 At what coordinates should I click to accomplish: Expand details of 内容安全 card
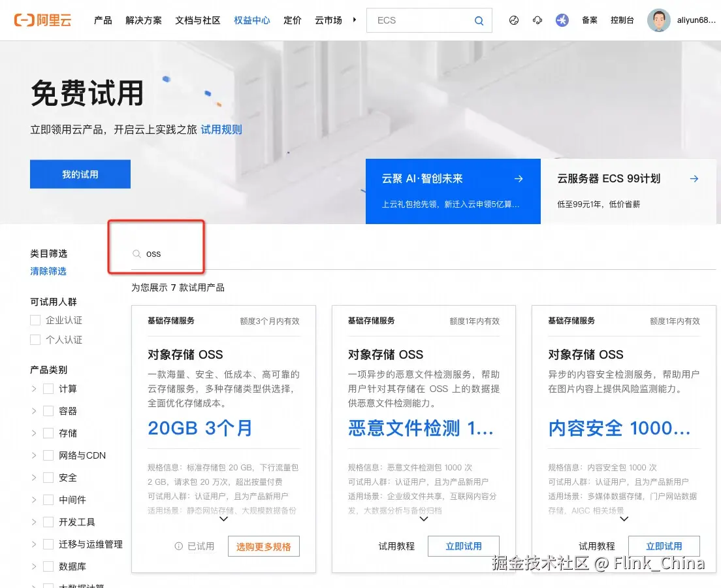tap(624, 519)
